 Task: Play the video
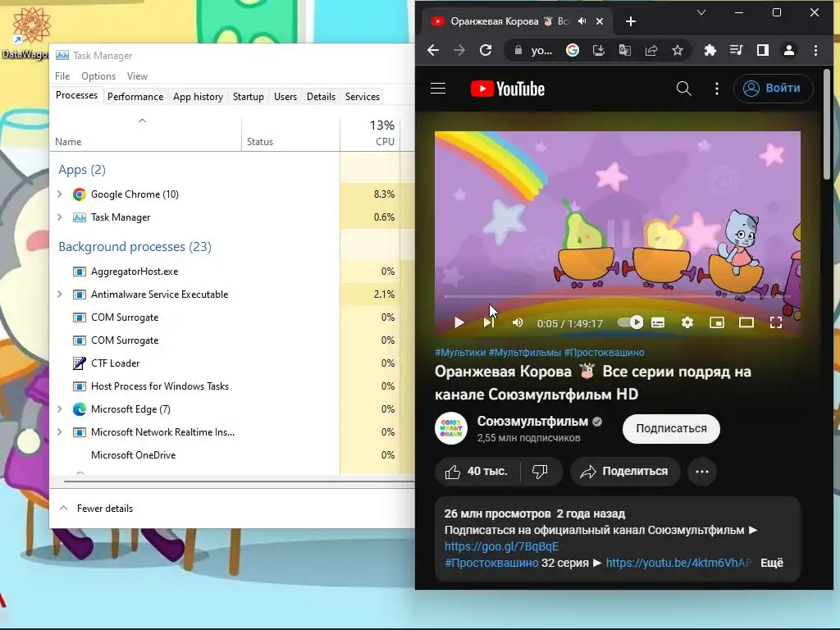[x=459, y=322]
